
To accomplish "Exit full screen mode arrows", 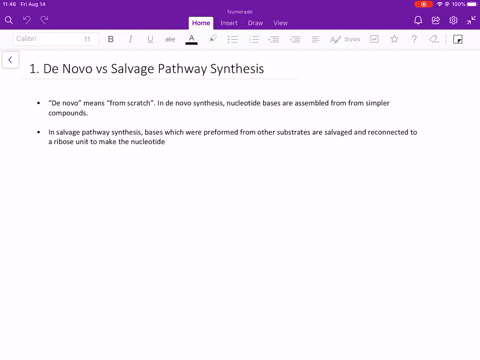I will pyautogui.click(x=471, y=20).
